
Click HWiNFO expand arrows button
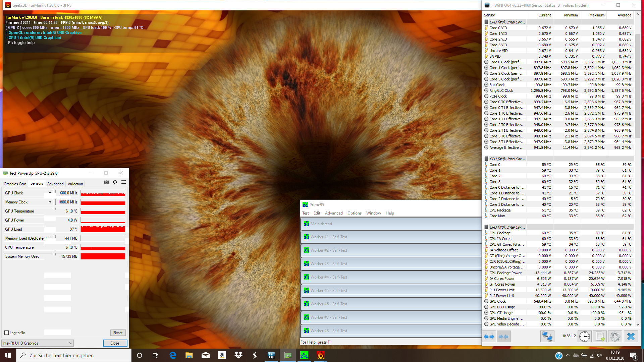[x=489, y=336]
